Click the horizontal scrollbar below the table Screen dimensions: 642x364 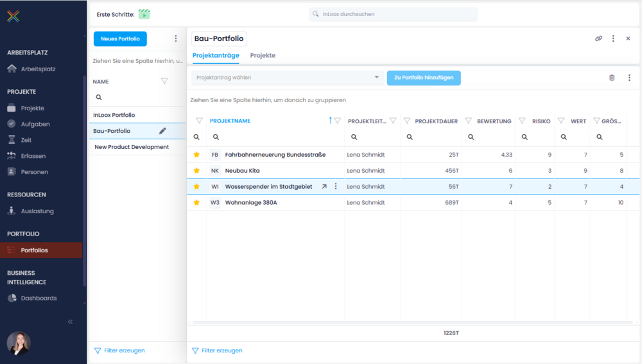pos(411,322)
